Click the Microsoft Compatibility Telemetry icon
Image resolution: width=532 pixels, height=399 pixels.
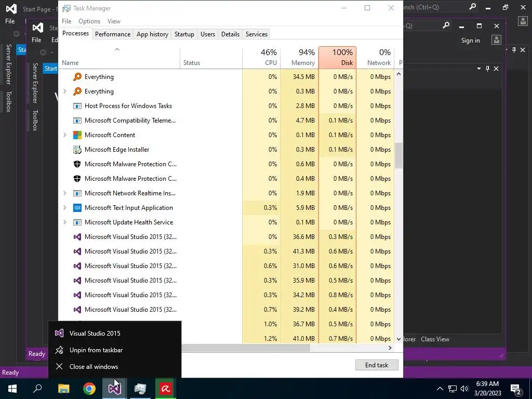(x=77, y=121)
